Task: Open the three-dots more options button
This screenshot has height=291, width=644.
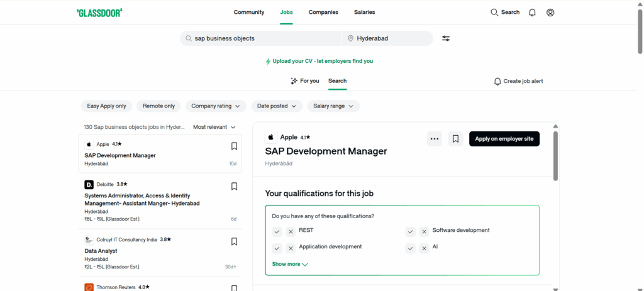Action: tap(435, 139)
